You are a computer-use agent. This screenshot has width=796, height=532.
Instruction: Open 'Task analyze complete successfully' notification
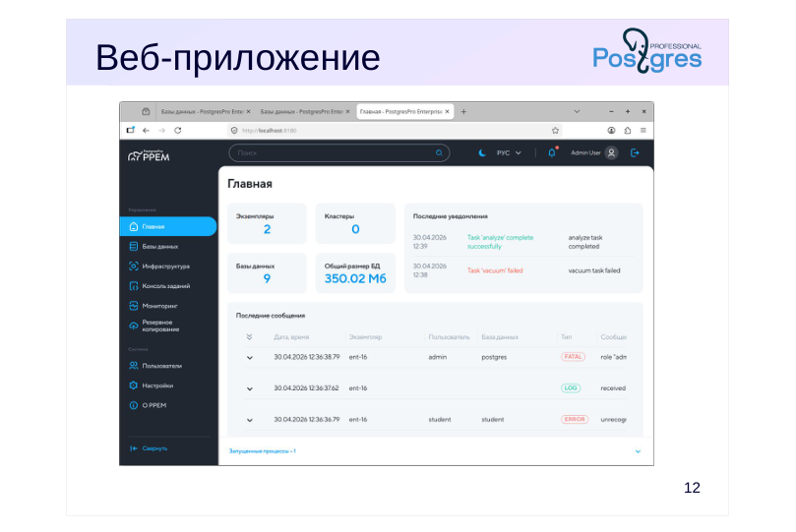[x=500, y=242]
